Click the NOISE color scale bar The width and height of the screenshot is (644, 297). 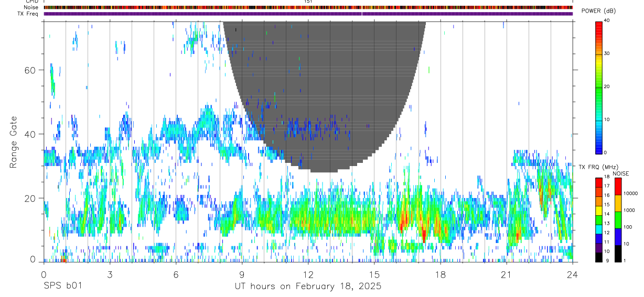[618, 219]
